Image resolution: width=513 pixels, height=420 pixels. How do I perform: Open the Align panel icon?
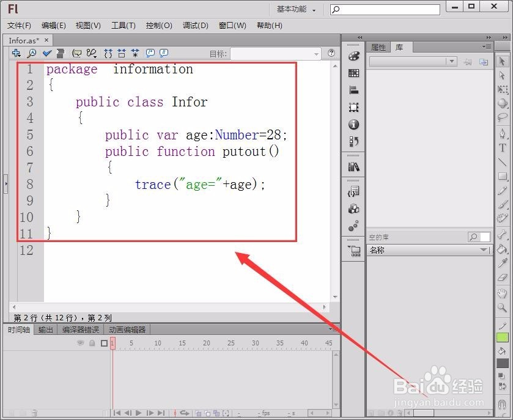click(353, 90)
